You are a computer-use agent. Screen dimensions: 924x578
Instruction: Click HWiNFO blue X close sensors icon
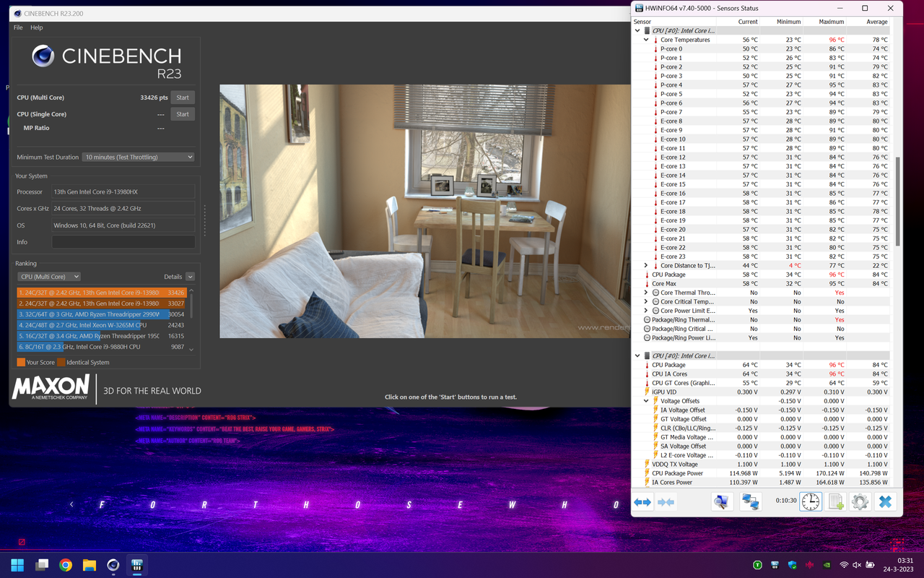coord(885,501)
